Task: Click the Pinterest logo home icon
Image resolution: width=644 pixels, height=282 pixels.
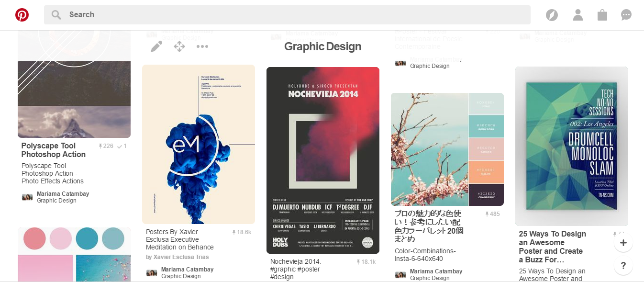Action: click(22, 15)
